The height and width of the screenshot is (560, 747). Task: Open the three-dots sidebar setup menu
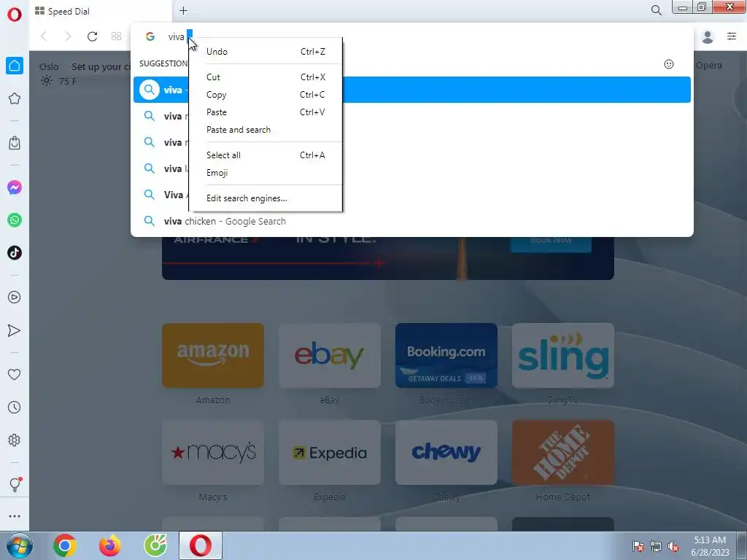coord(15,516)
